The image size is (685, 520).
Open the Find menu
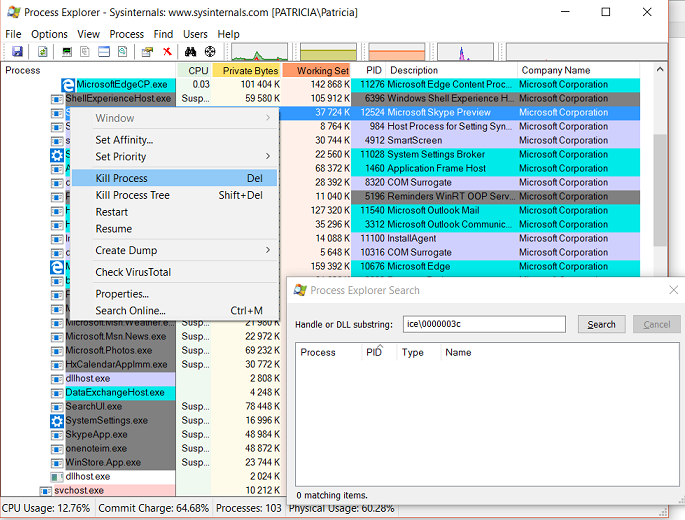click(x=163, y=34)
